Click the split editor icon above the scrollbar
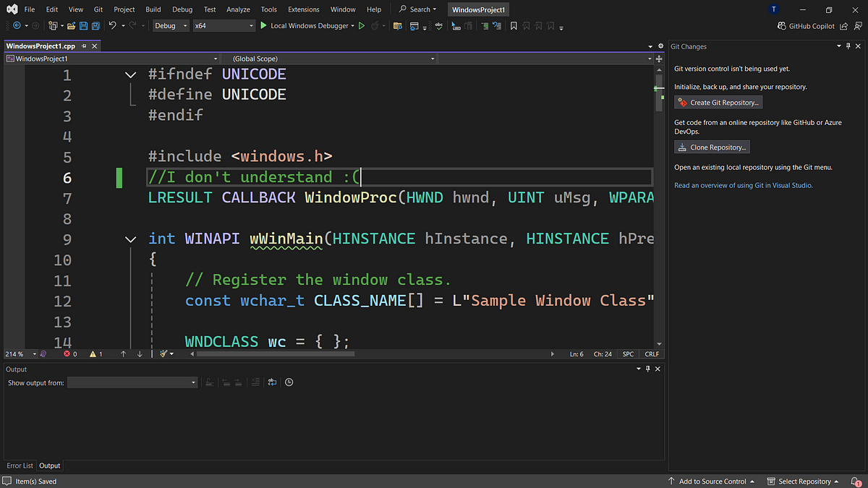The height and width of the screenshot is (488, 868). [x=659, y=57]
